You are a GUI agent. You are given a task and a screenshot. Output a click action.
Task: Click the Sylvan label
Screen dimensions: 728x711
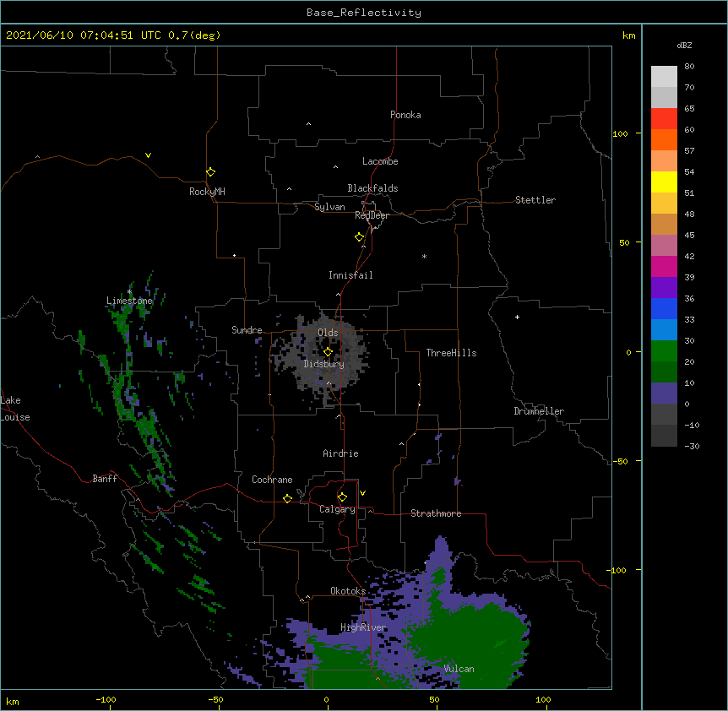pos(329,207)
